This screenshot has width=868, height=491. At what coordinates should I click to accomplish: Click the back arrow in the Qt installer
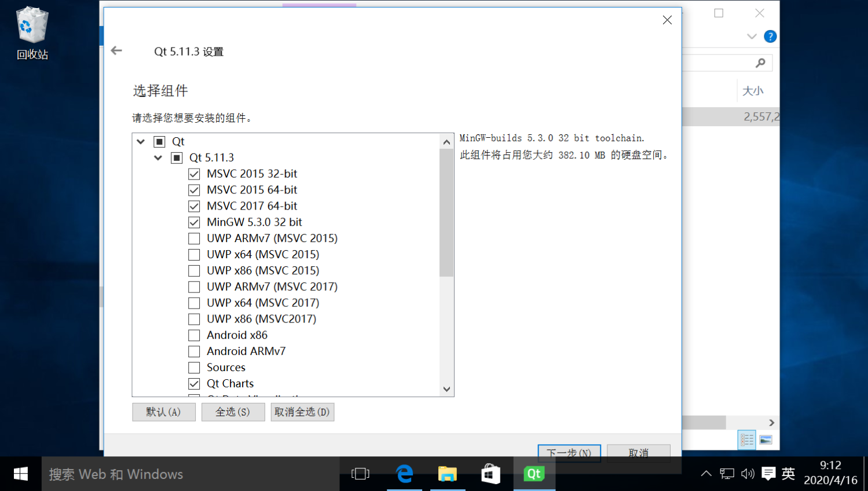[x=116, y=51]
